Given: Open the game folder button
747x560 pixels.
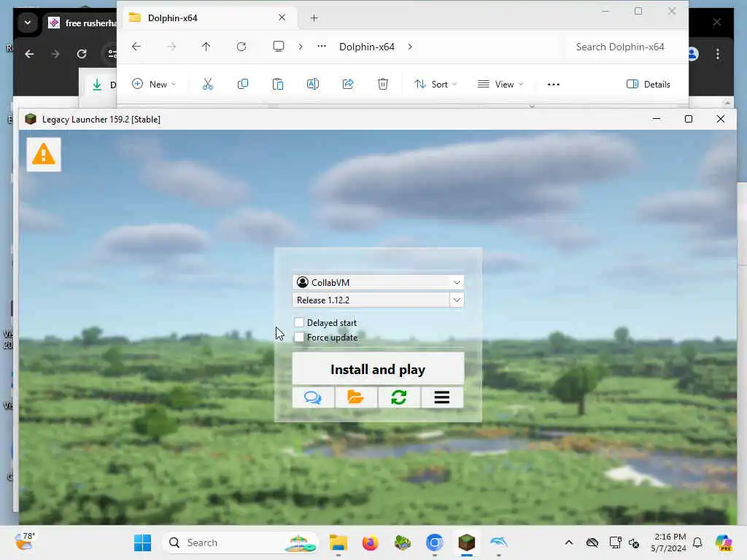Looking at the screenshot, I should point(356,397).
